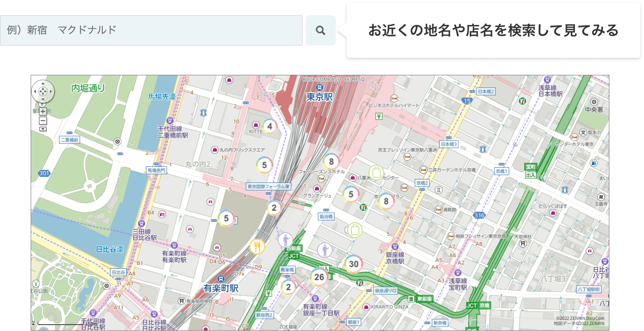Select the shopping bag marker below 鍛冶橋
Image resolution: width=644 pixels, height=331 pixels.
tap(355, 230)
